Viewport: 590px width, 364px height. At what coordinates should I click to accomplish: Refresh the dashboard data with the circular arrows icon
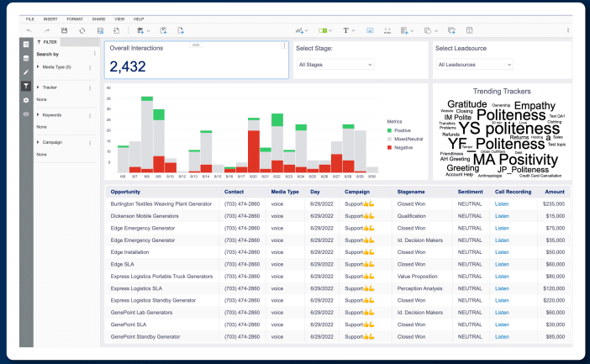(82, 30)
